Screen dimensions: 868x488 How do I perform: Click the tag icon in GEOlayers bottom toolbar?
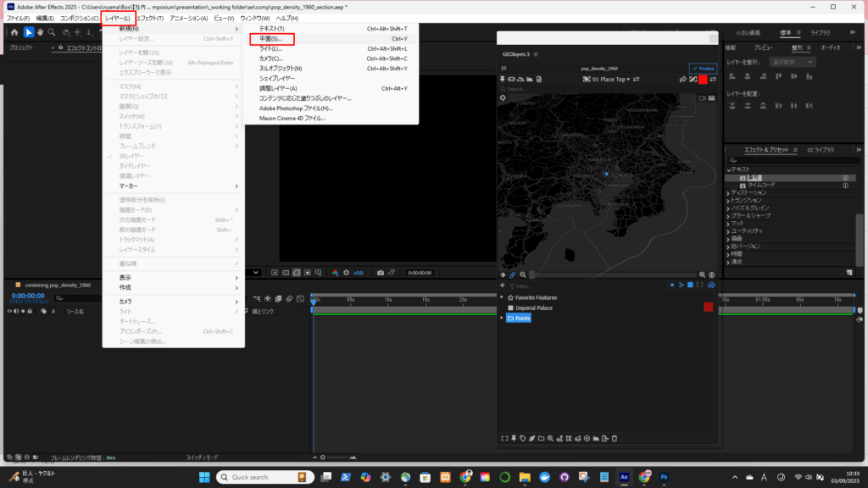[523, 438]
